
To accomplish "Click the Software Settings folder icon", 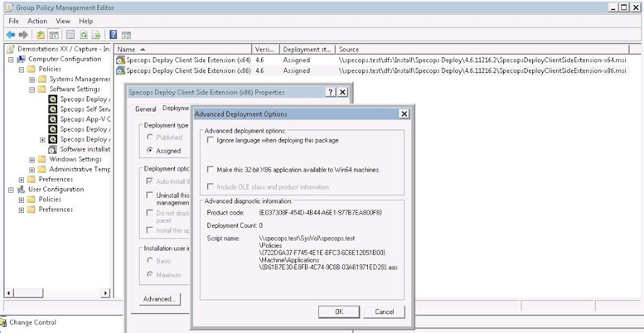I will pos(42,89).
